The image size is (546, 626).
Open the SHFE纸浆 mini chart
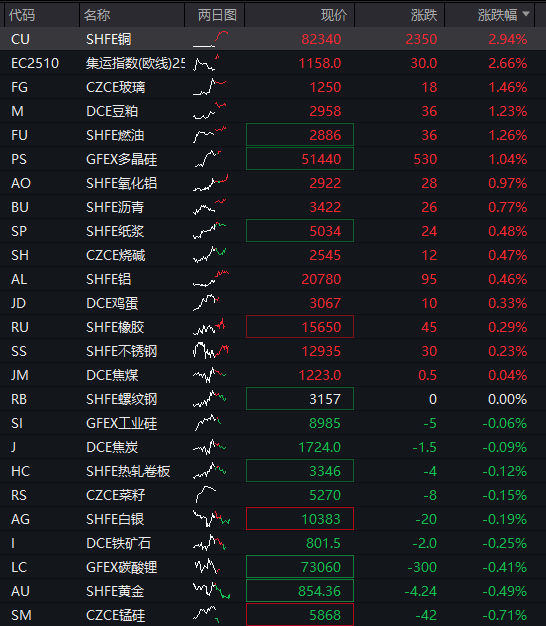pyautogui.click(x=210, y=231)
